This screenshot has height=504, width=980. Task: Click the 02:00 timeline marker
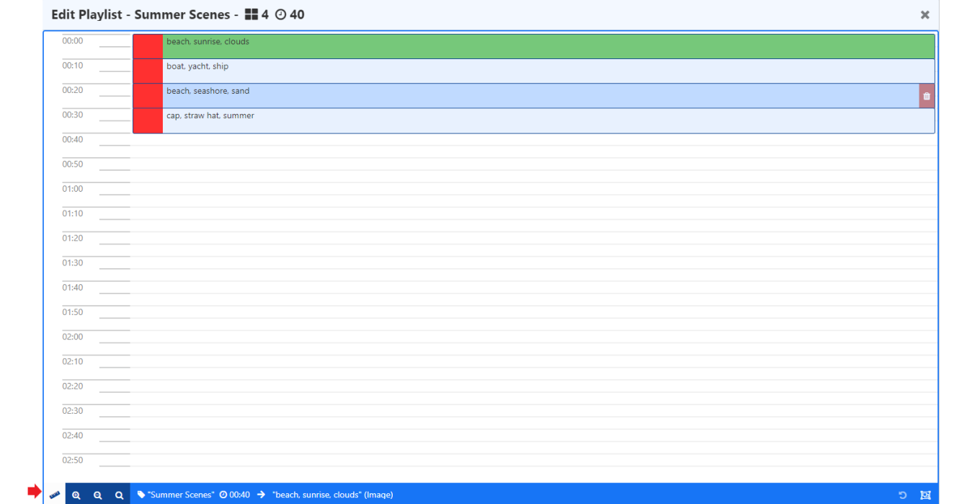(x=73, y=337)
